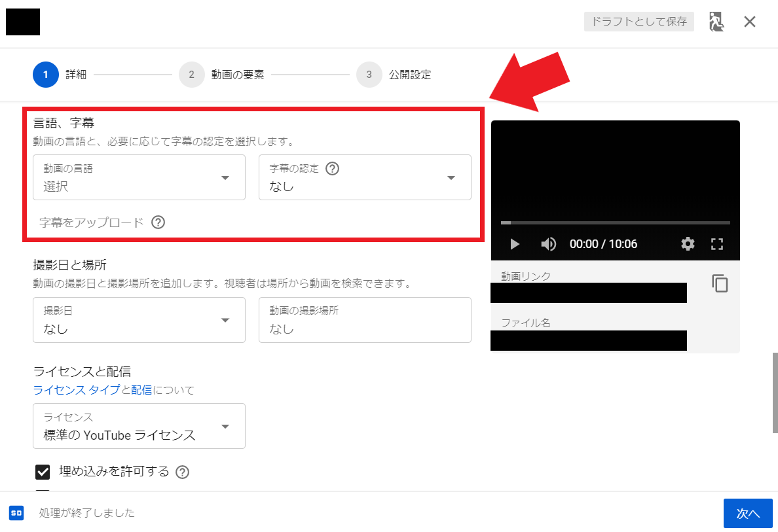Open the 動画の言語 dropdown
The height and width of the screenshot is (532, 778).
[x=139, y=177]
